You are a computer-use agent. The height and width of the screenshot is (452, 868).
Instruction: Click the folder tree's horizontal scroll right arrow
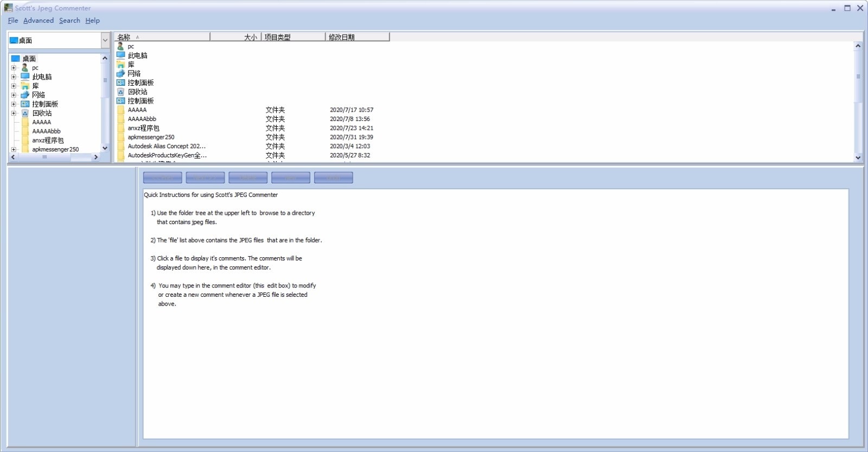coord(96,157)
